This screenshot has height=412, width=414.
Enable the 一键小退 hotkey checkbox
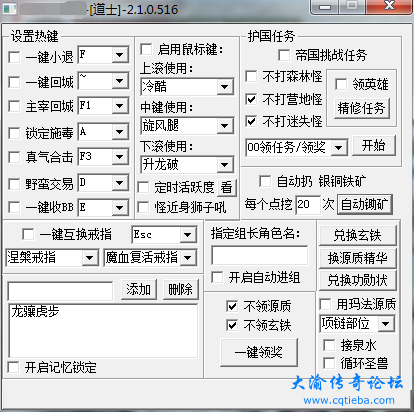coord(14,57)
